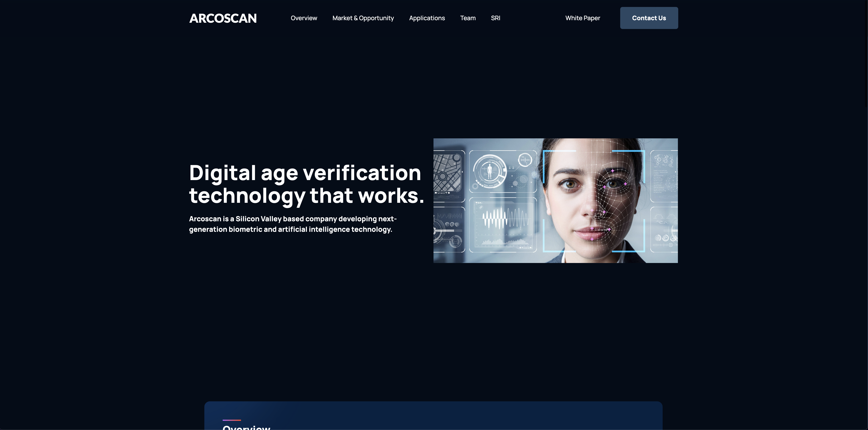Navigate to the Team section
The height and width of the screenshot is (430, 868).
(468, 18)
